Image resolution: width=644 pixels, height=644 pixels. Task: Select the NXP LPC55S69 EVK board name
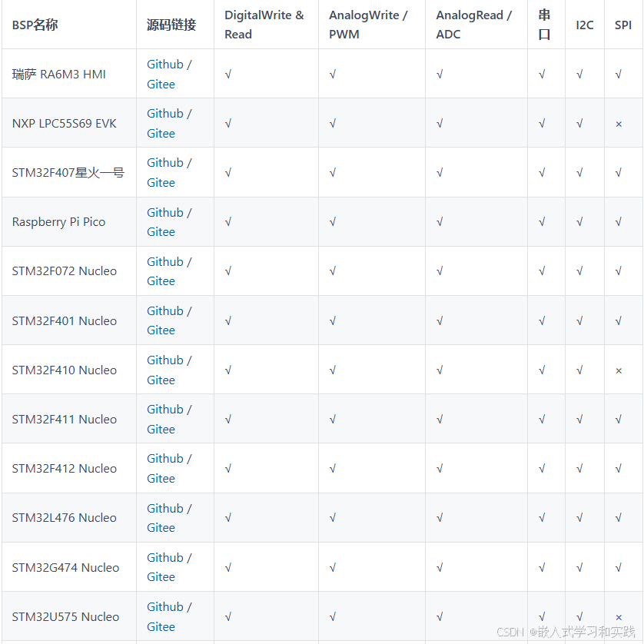64,124
